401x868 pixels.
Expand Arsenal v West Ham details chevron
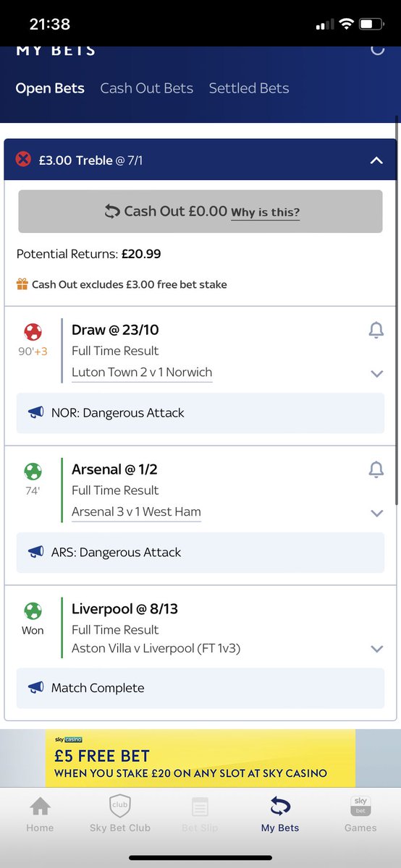coord(376,514)
